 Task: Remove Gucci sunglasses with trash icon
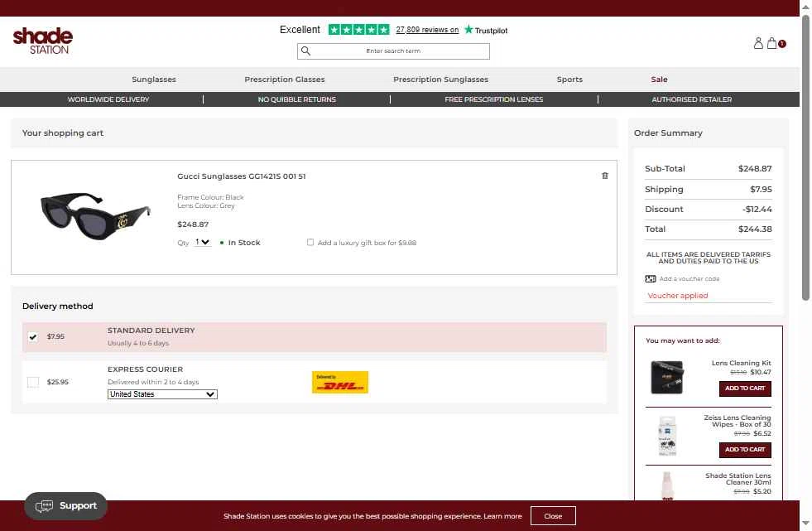coord(605,176)
